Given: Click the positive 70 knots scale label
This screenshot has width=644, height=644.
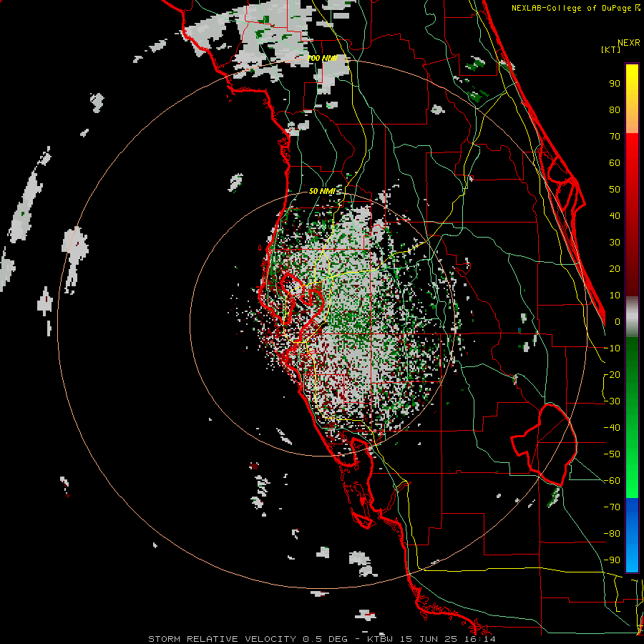Looking at the screenshot, I should 615,137.
